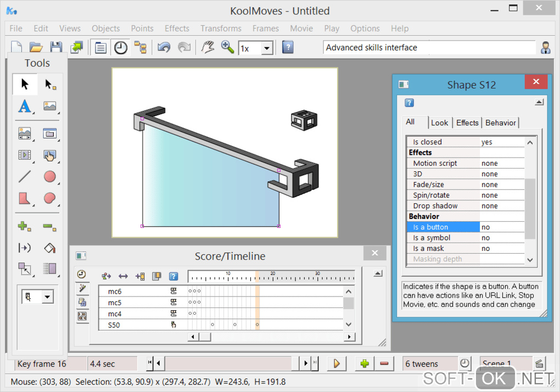Toggle the Score/Timeline clock icon in toolbar
The width and height of the screenshot is (560, 392).
121,47
